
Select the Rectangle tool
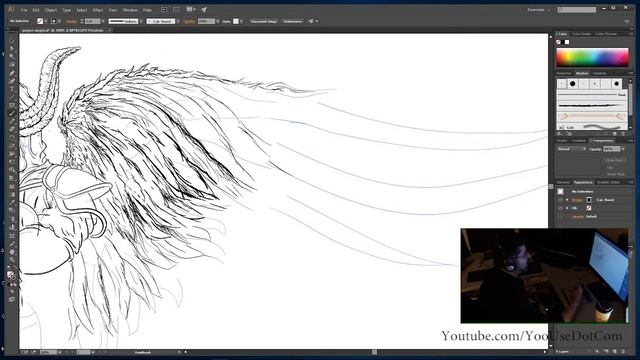pos(12,105)
